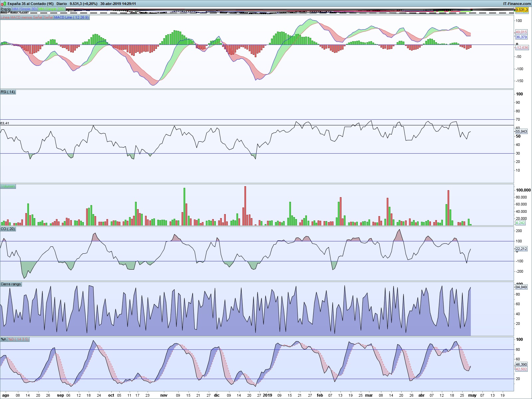The height and width of the screenshot is (399, 532).
Task: Click the 46,390 %K value tag
Action: 521,364
